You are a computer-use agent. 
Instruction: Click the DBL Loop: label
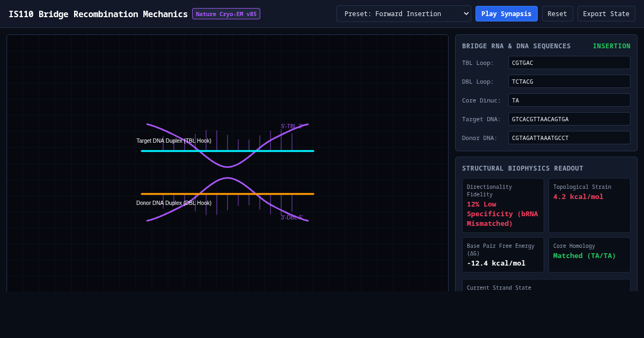478,82
